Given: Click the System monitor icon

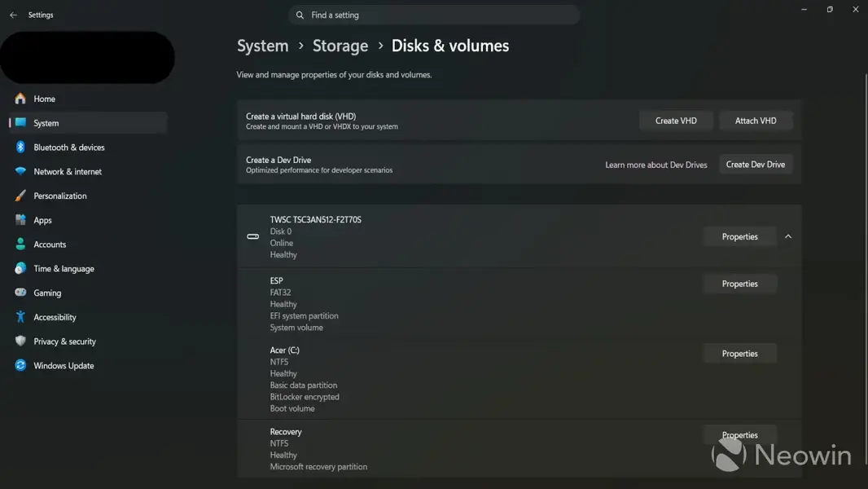Looking at the screenshot, I should tap(20, 123).
